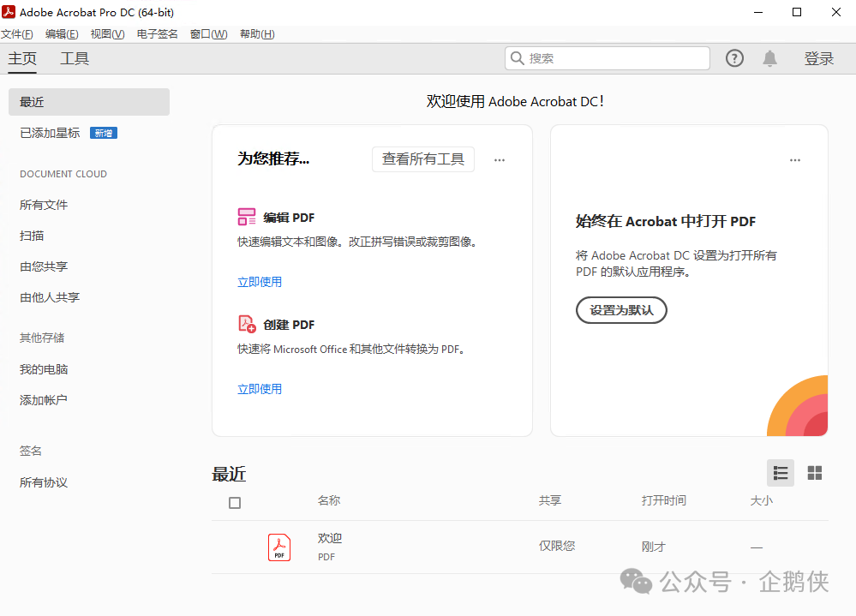Select the 创建 PDF tool icon

[245, 324]
